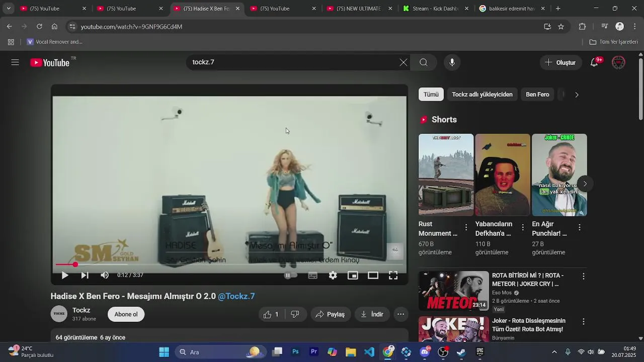Seek on the red video progress bar
This screenshot has height=362, width=644.
(229, 264)
